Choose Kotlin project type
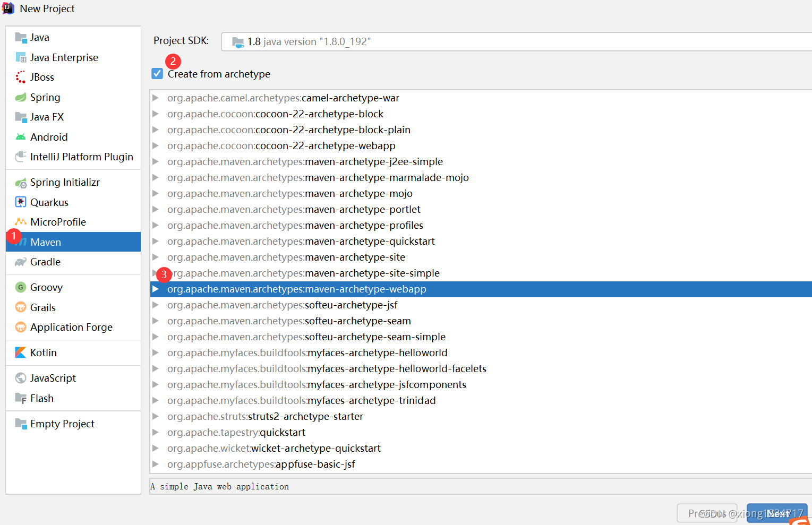The image size is (812, 525). coord(73,352)
